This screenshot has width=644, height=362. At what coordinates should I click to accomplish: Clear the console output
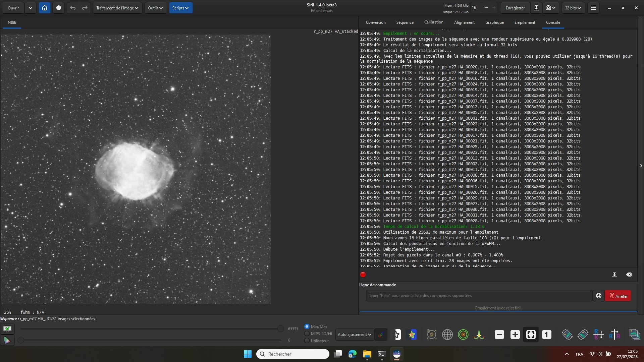click(629, 275)
